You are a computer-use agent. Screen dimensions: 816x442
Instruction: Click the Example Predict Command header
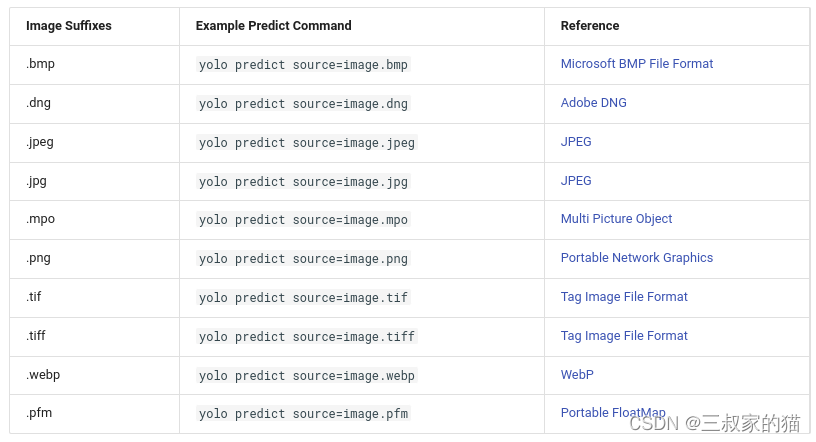point(273,26)
